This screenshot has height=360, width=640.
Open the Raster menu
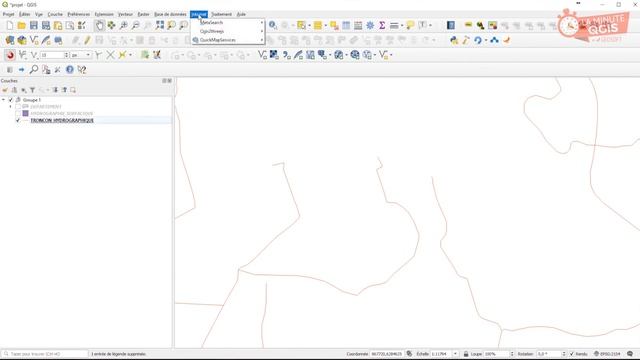143,14
